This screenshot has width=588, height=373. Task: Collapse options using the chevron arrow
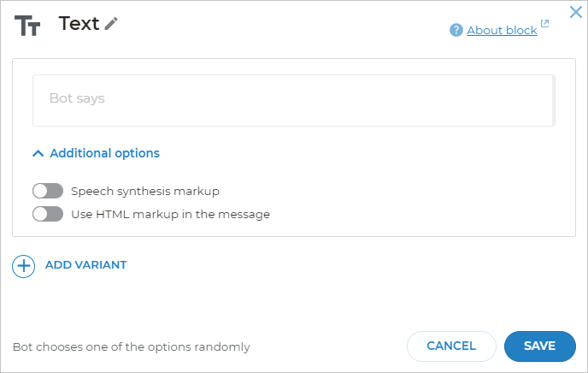[x=38, y=153]
